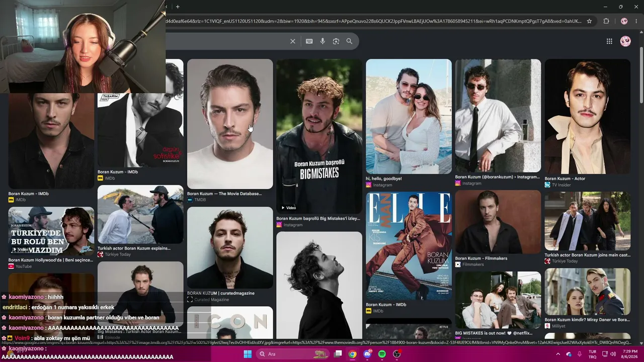Open the 'Boran Kuzum - Actor' caption
Image resolution: width=644 pixels, height=362 pixels.
(565, 178)
